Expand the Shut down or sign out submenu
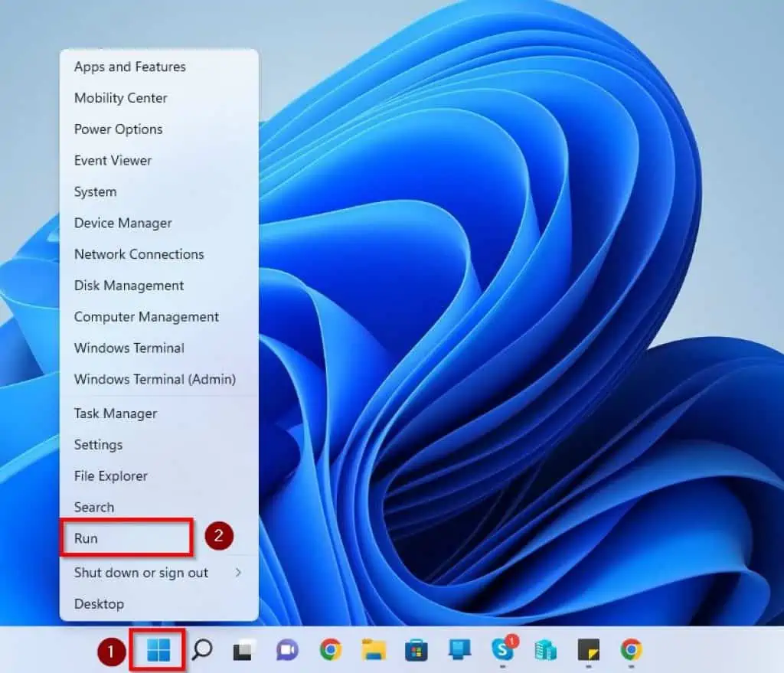The height and width of the screenshot is (673, 784). click(x=141, y=572)
